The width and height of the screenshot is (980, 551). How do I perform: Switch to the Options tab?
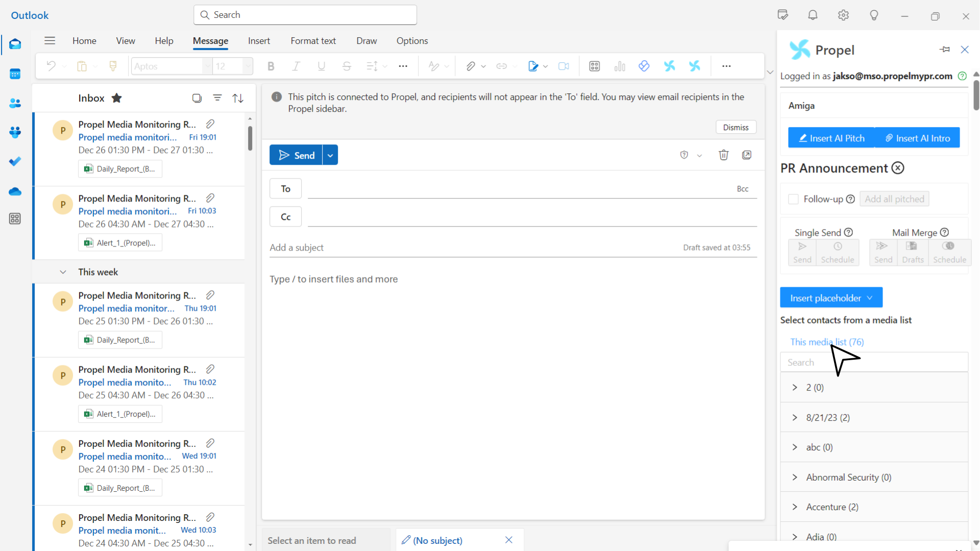pos(412,41)
